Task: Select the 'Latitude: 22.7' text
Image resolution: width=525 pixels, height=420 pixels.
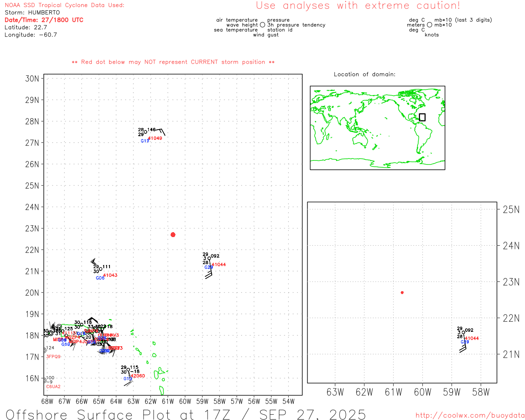Action: (26, 27)
